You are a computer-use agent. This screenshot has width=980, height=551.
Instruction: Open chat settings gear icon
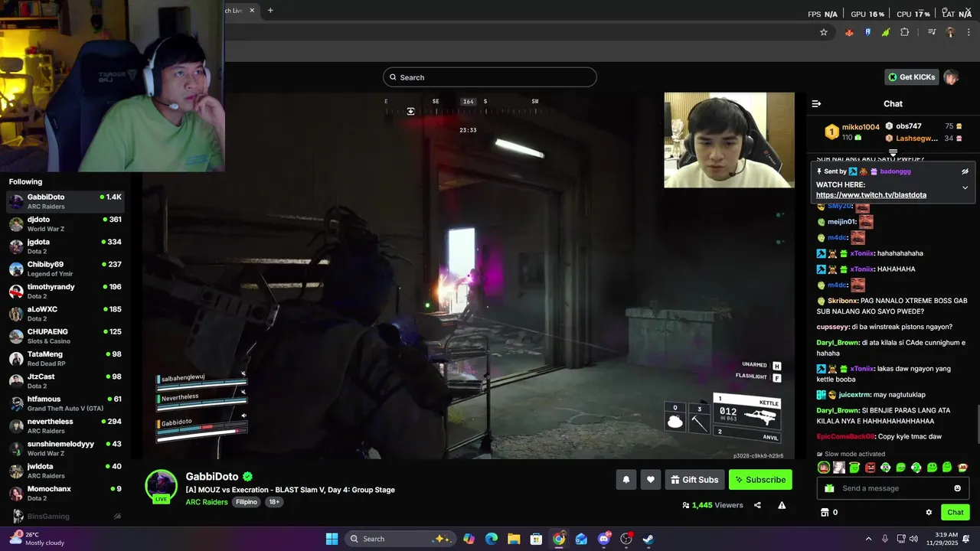coord(929,512)
